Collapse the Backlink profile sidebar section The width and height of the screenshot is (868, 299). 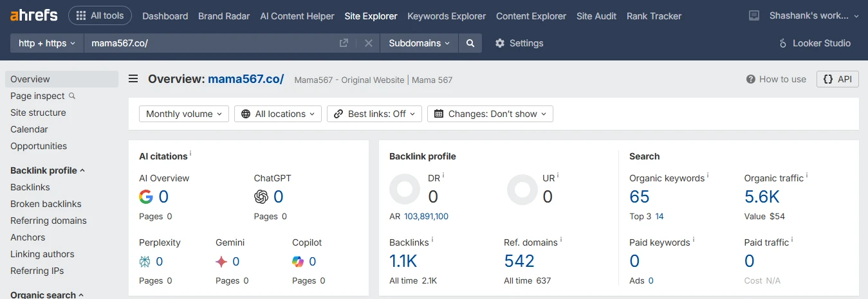pyautogui.click(x=48, y=170)
